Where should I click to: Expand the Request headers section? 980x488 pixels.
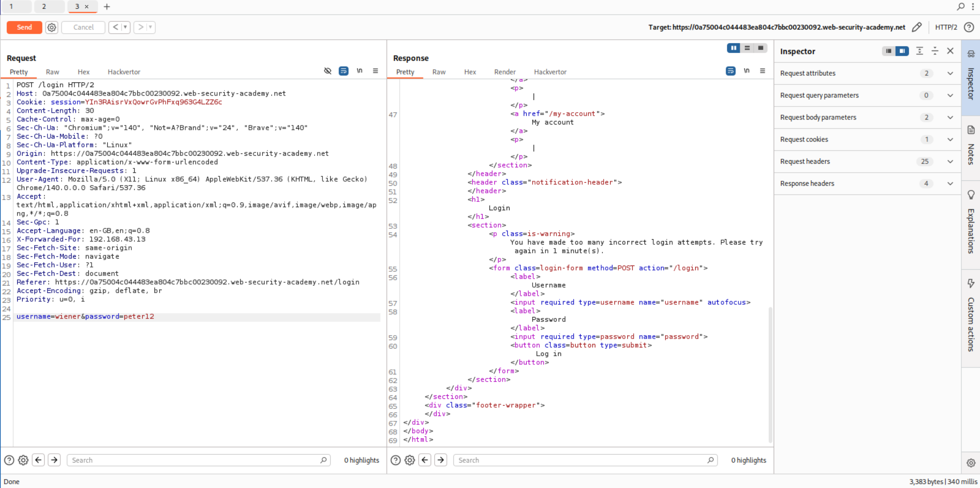950,162
